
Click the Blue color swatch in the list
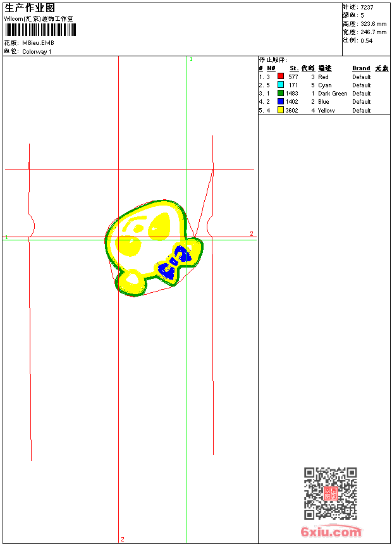pyautogui.click(x=281, y=101)
